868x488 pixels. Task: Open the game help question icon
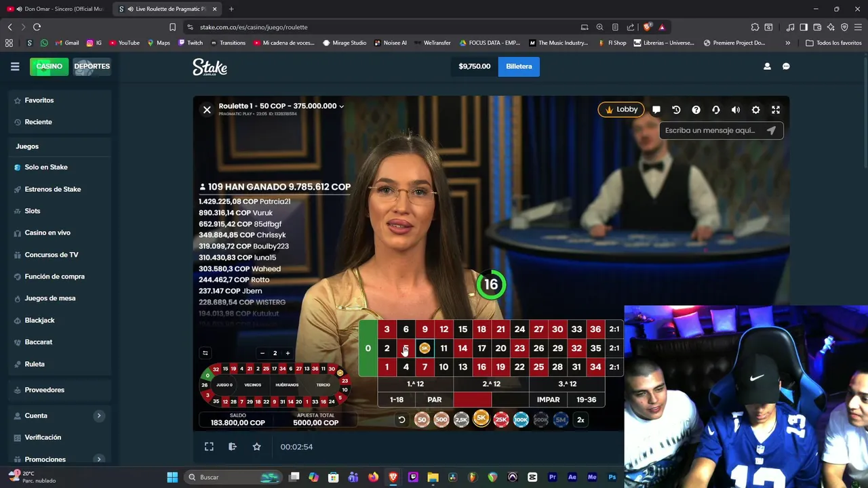(696, 110)
